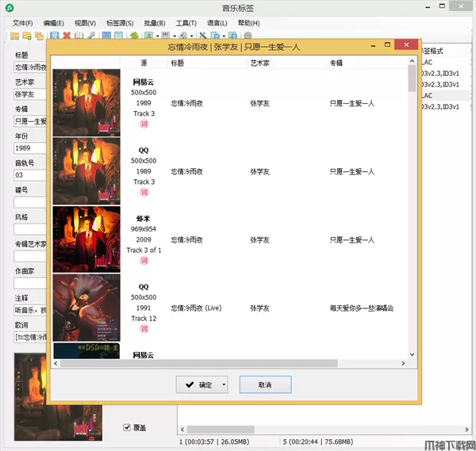476x451 pixels.
Task: Click the blue grid view icon
Action: click(x=106, y=36)
